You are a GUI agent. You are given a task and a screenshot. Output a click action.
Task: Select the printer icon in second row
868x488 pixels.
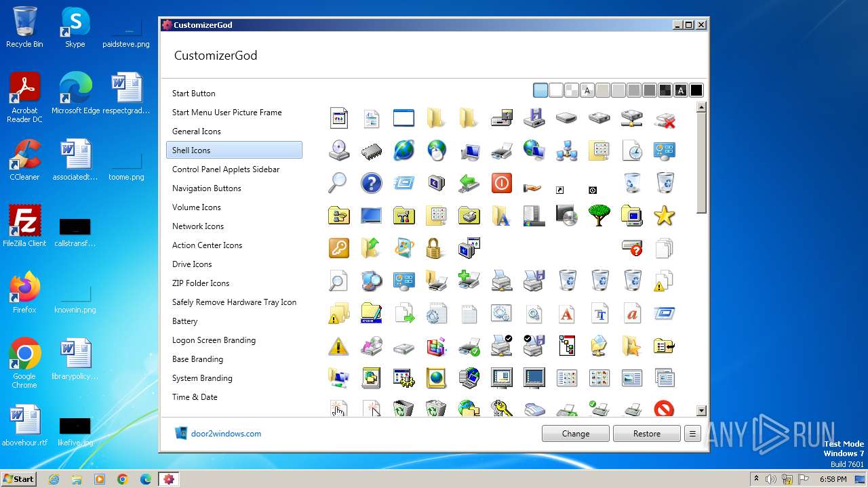[x=501, y=150]
